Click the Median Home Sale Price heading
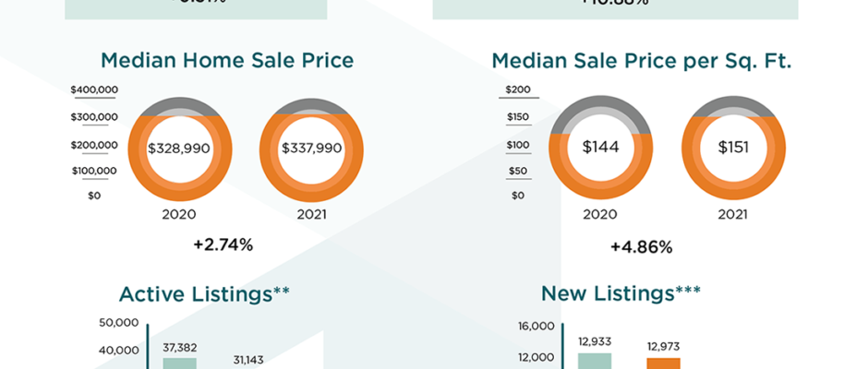 tap(227, 60)
